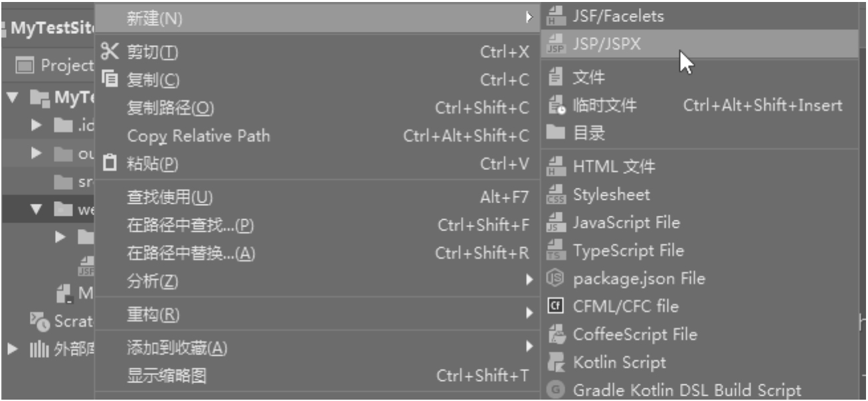The width and height of the screenshot is (868, 401).
Task: Expand the 外部库 tree node arrow
Action: coord(13,349)
